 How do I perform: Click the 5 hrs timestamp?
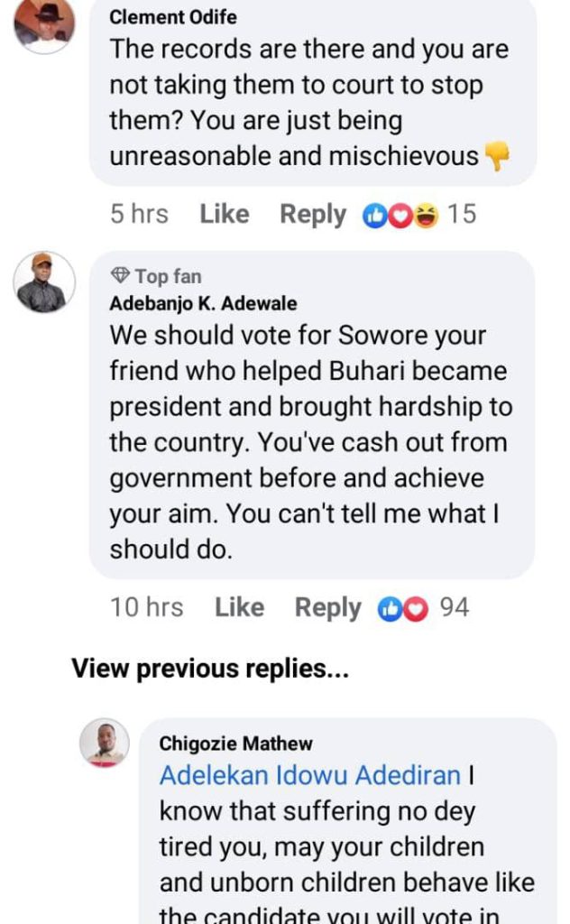[139, 214]
